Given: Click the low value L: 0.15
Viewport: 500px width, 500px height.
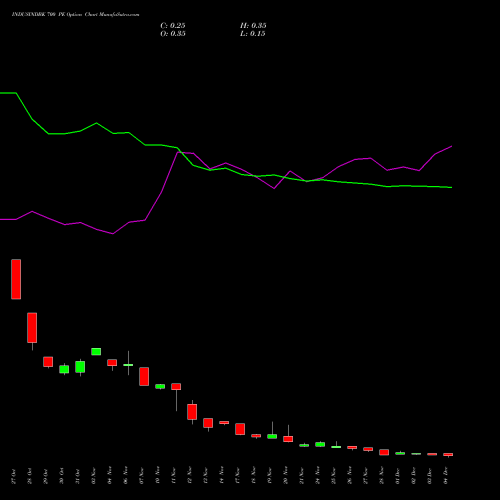Looking at the screenshot, I should [x=252, y=34].
